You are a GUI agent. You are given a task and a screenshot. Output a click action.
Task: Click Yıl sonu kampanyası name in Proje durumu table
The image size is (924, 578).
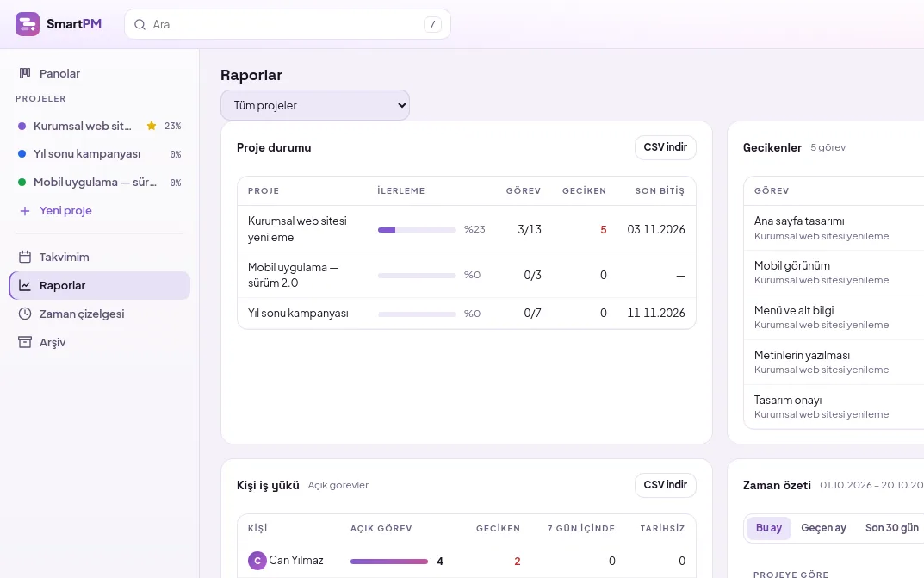point(298,313)
